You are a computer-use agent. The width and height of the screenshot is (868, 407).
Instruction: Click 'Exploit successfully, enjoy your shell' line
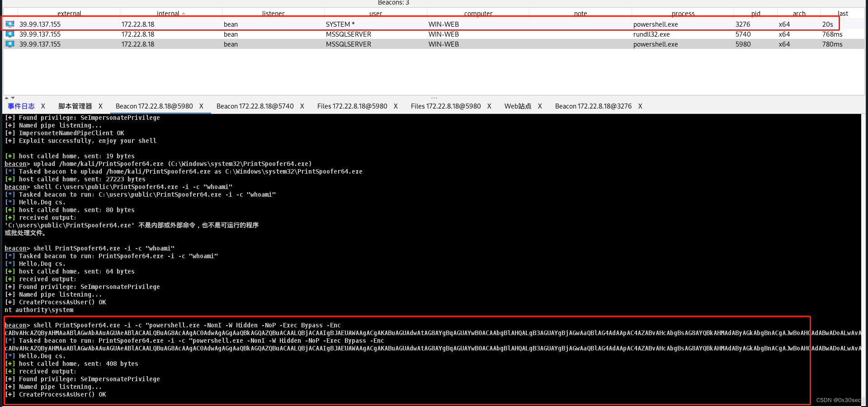click(x=80, y=141)
